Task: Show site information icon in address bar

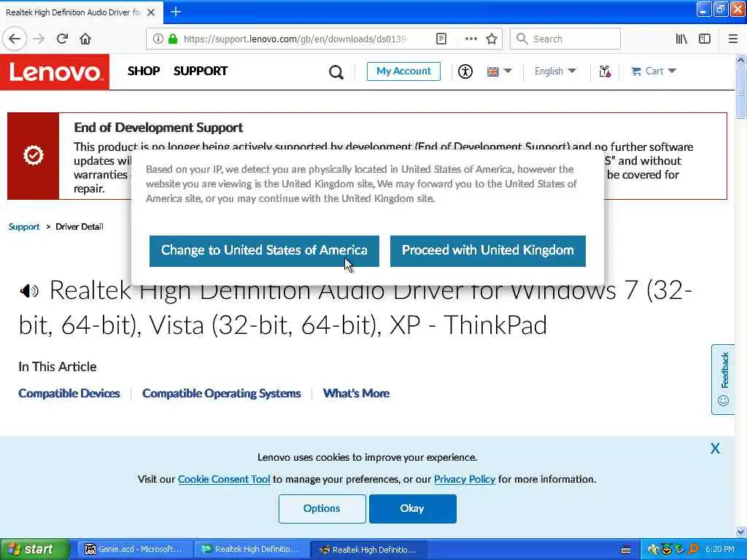Action: (x=158, y=39)
